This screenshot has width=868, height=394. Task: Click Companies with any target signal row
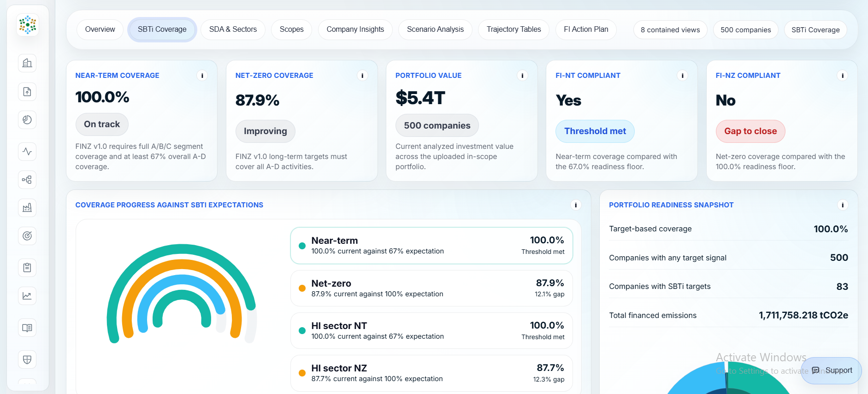coord(728,258)
